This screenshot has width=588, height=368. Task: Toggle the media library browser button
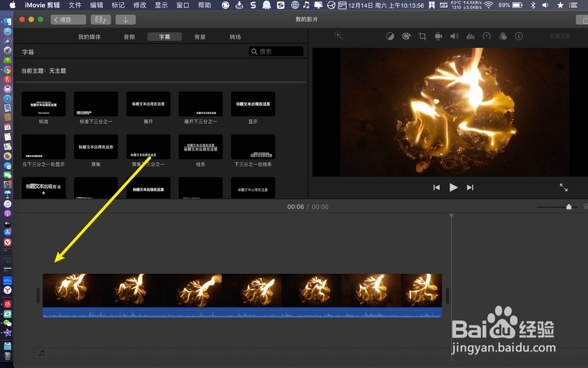point(101,19)
